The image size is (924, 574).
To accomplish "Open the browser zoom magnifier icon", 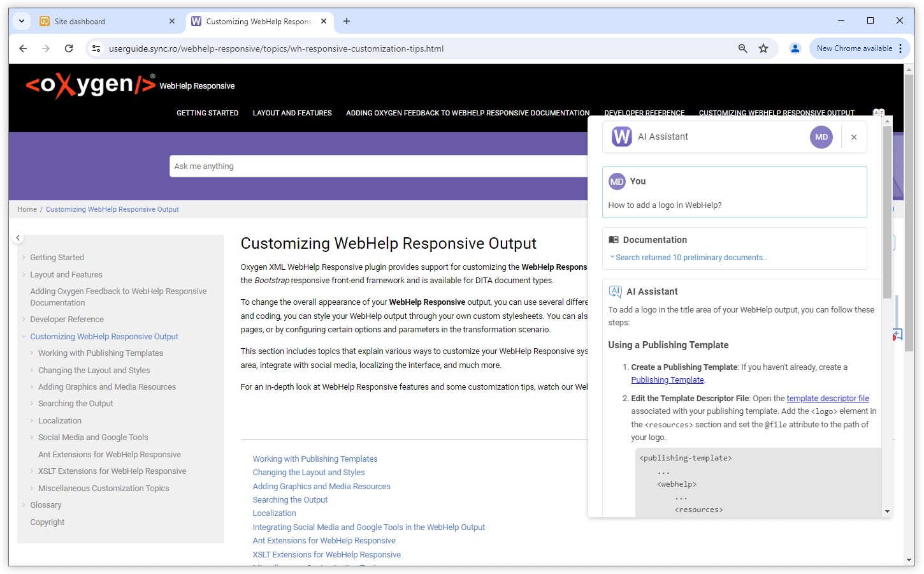I will pos(742,48).
